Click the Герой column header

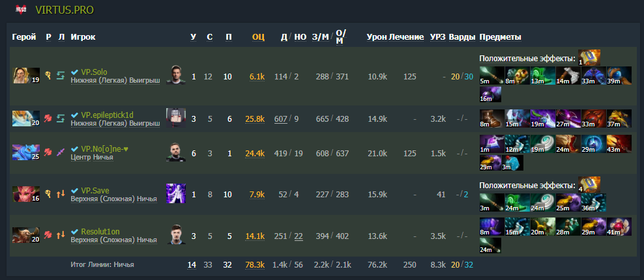24,37
